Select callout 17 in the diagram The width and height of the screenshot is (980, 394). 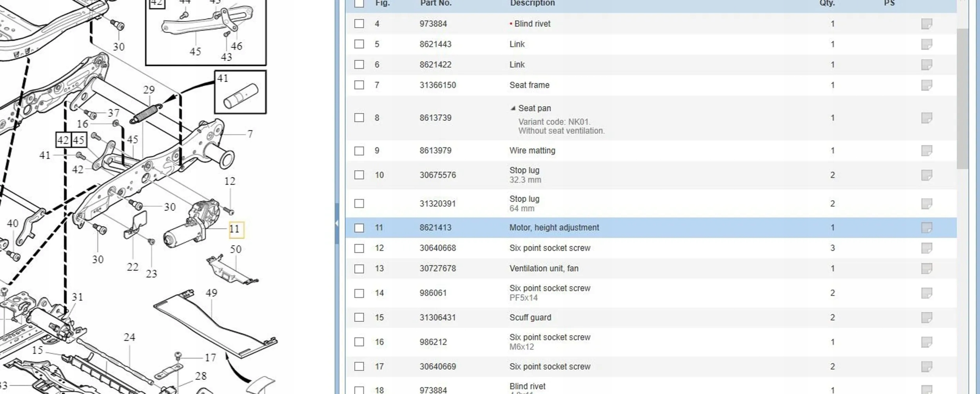pyautogui.click(x=210, y=358)
